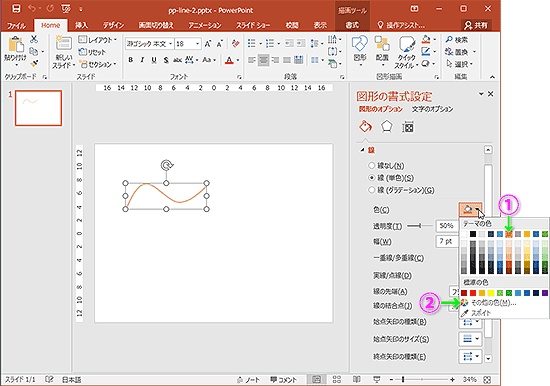Select the Size & Properties tab icon
The width and height of the screenshot is (550, 386).
tap(408, 127)
